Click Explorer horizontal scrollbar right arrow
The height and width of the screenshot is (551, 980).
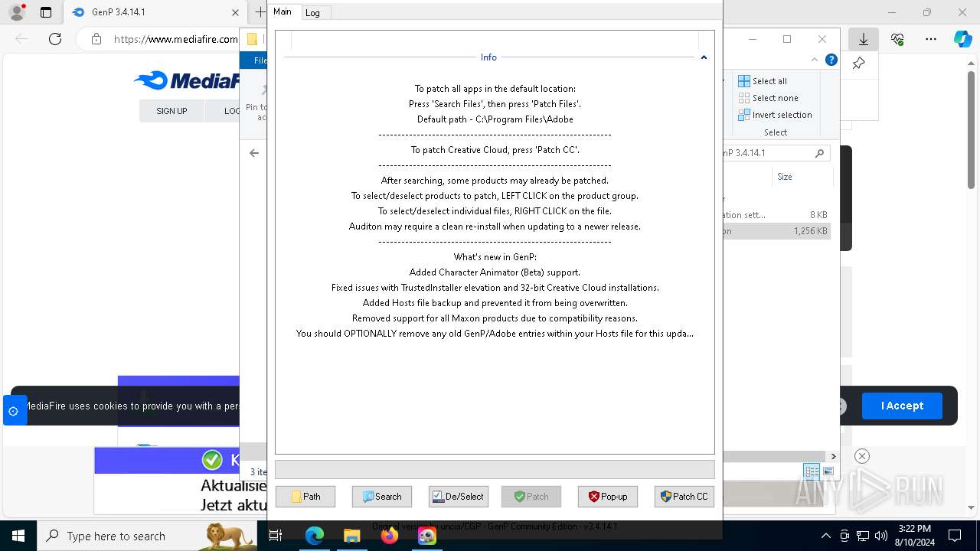click(x=834, y=456)
